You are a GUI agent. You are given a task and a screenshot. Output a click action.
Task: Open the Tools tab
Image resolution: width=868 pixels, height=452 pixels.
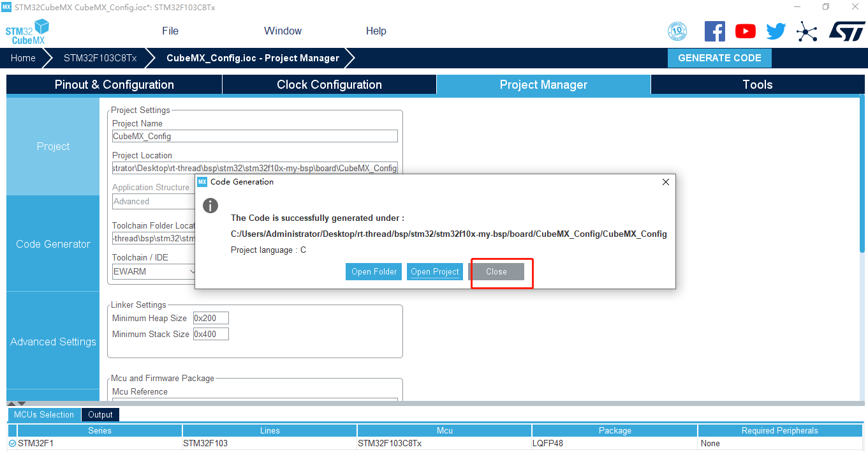(x=758, y=84)
